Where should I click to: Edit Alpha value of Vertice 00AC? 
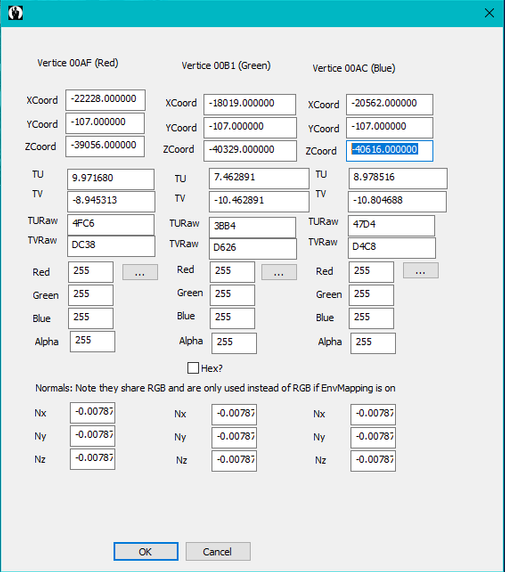(x=373, y=343)
